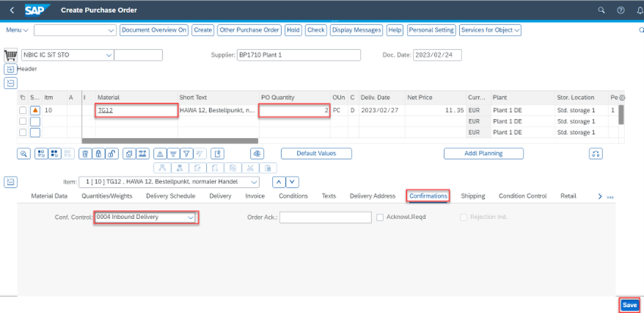The width and height of the screenshot is (644, 313).
Task: Click the deselect all items icon
Action: [x=54, y=154]
